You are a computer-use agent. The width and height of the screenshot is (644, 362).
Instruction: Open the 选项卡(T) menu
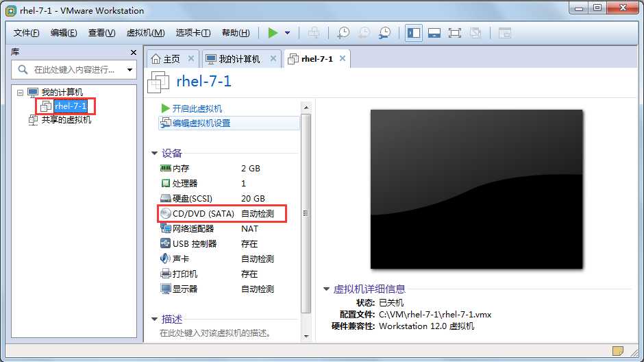tap(193, 32)
